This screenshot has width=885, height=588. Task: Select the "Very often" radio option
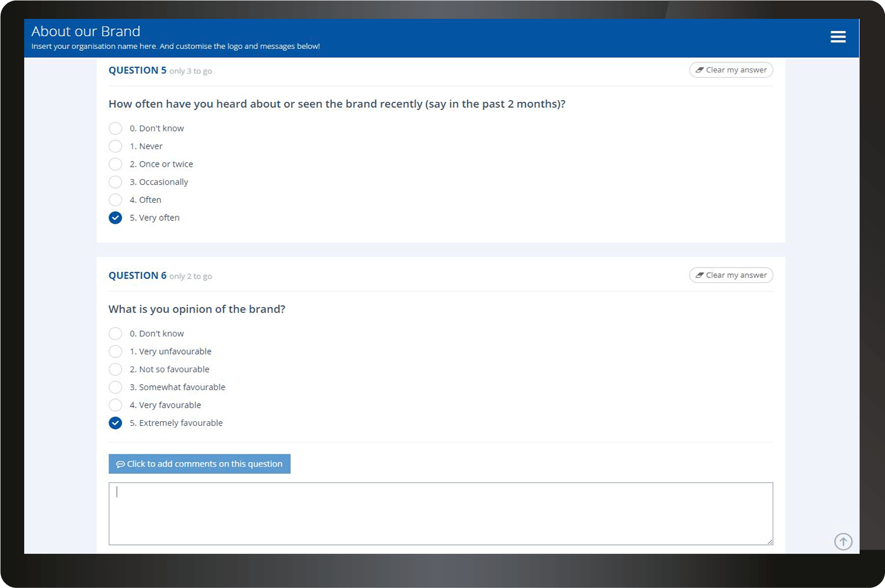click(x=116, y=218)
